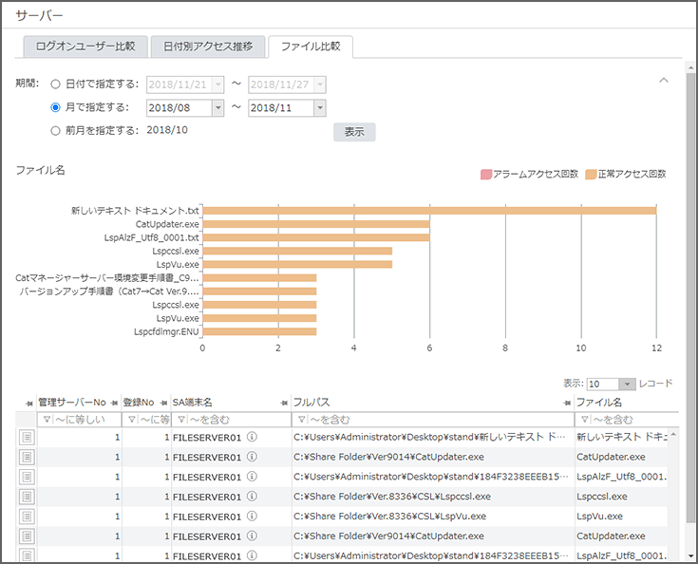The height and width of the screenshot is (564, 698).
Task: Open detail icon for the Lspccsl.exe row
Action: [27, 497]
